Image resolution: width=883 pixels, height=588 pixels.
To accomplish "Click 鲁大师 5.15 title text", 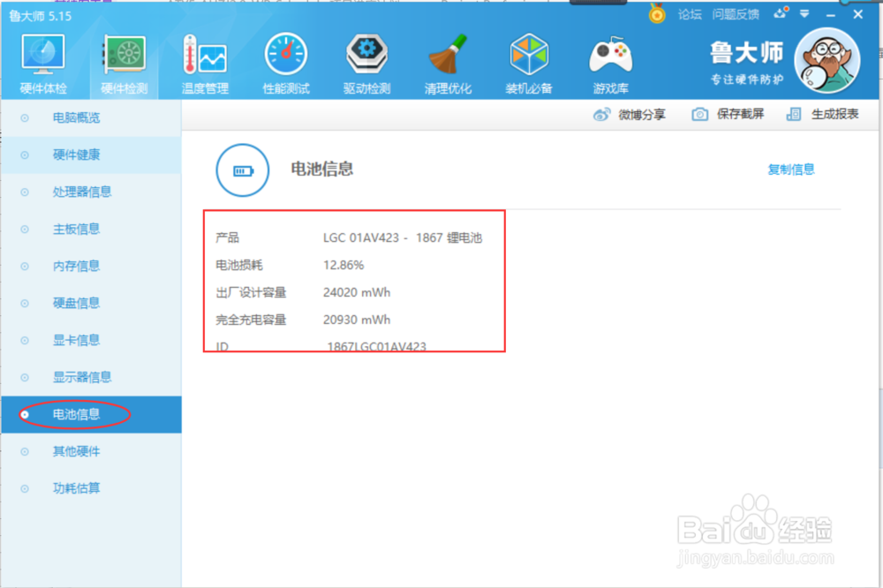I will 40,16.
